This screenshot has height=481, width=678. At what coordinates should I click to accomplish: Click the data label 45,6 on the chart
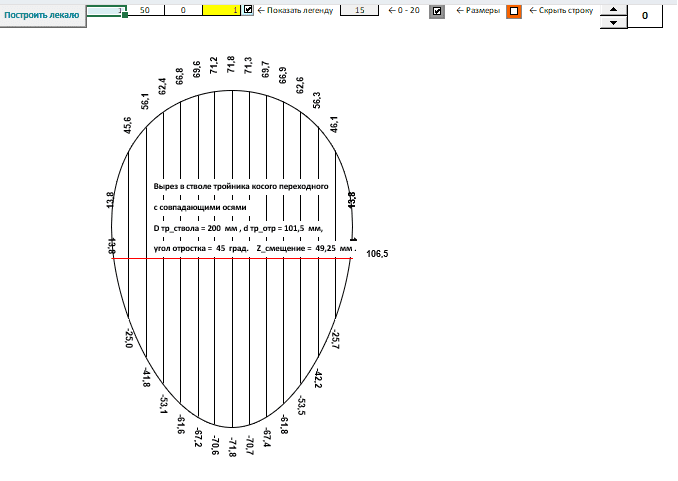click(x=128, y=125)
